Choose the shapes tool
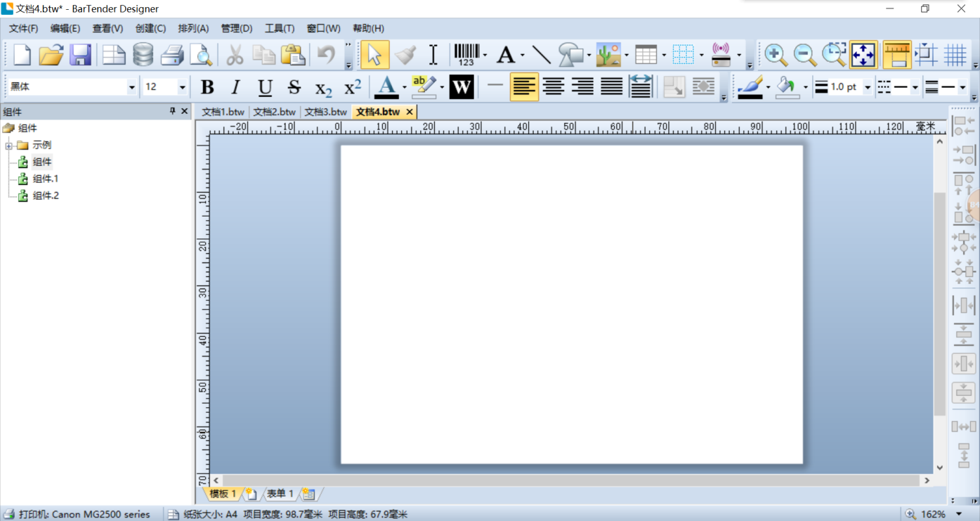The width and height of the screenshot is (980, 521). click(x=571, y=55)
